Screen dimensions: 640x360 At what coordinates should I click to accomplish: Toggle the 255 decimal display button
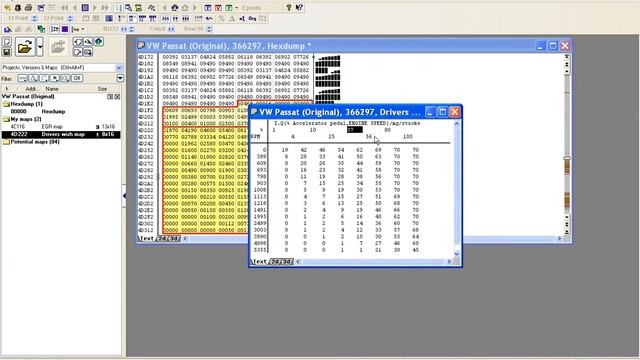point(166,19)
